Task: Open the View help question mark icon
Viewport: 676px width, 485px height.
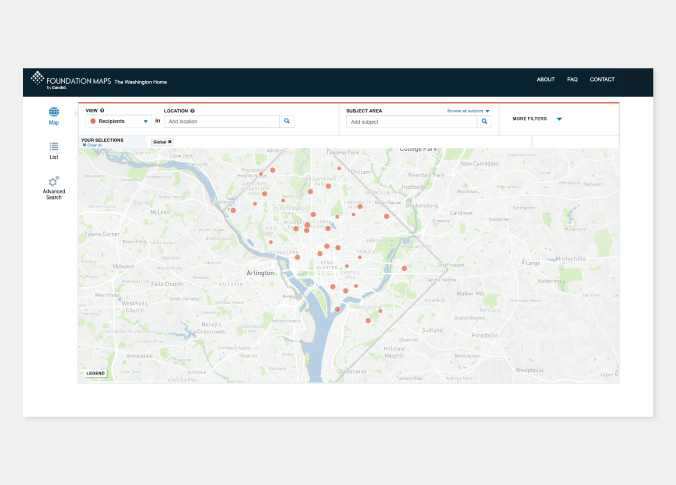Action: 102,110
